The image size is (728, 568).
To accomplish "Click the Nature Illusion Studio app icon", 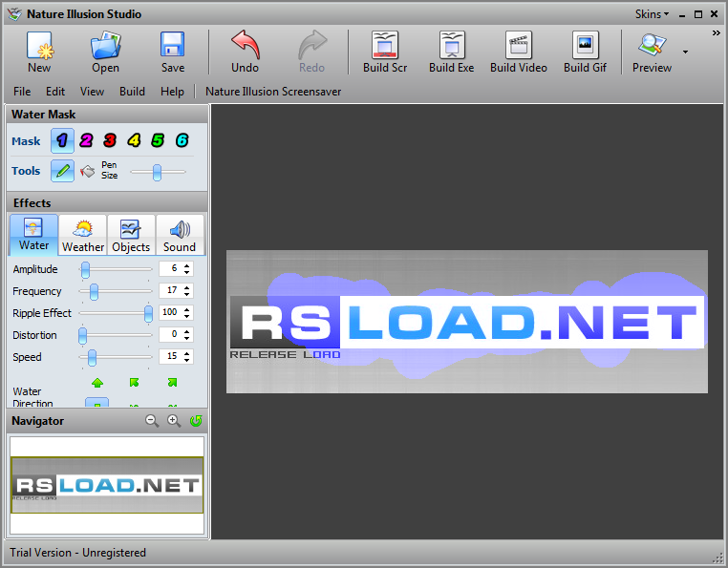I will click(x=14, y=14).
